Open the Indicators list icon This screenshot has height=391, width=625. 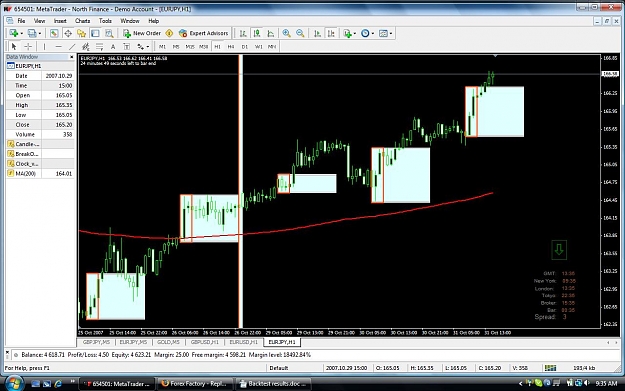click(x=347, y=33)
